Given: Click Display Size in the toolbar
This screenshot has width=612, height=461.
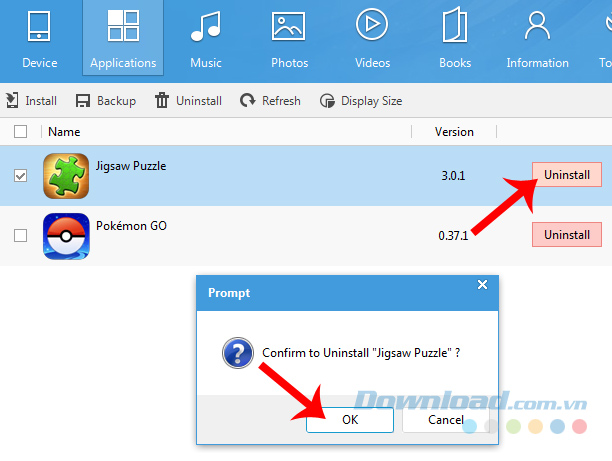Looking at the screenshot, I should tap(361, 101).
